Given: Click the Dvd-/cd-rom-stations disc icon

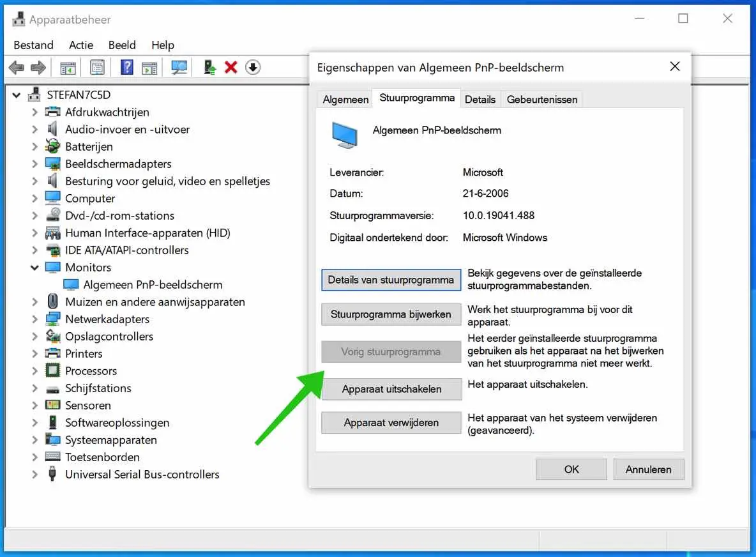Looking at the screenshot, I should pos(52,215).
